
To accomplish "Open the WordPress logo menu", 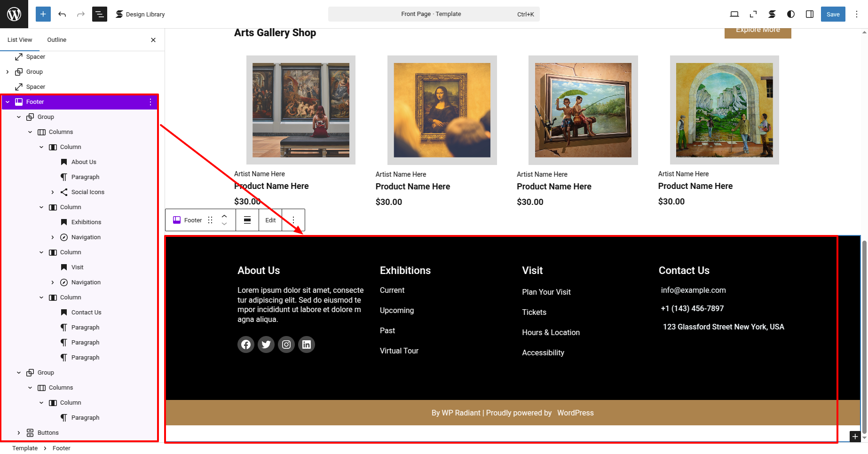I will coord(14,14).
